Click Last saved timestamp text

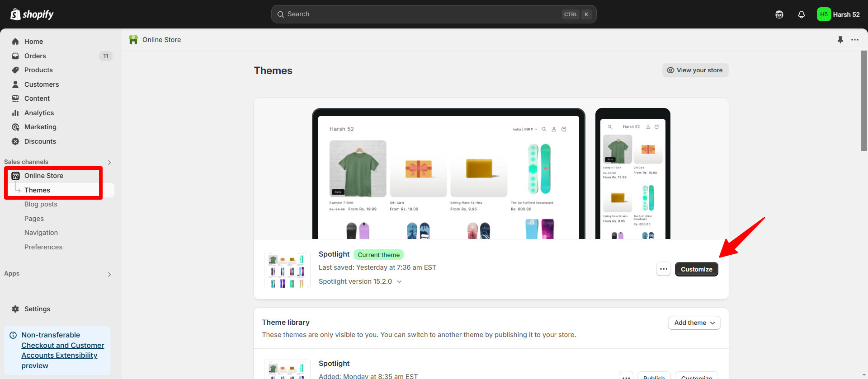(377, 267)
